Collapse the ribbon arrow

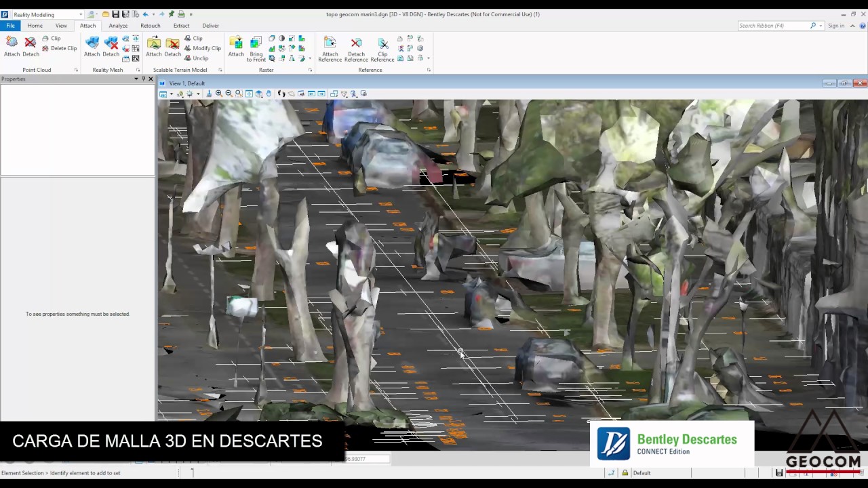[x=852, y=26]
